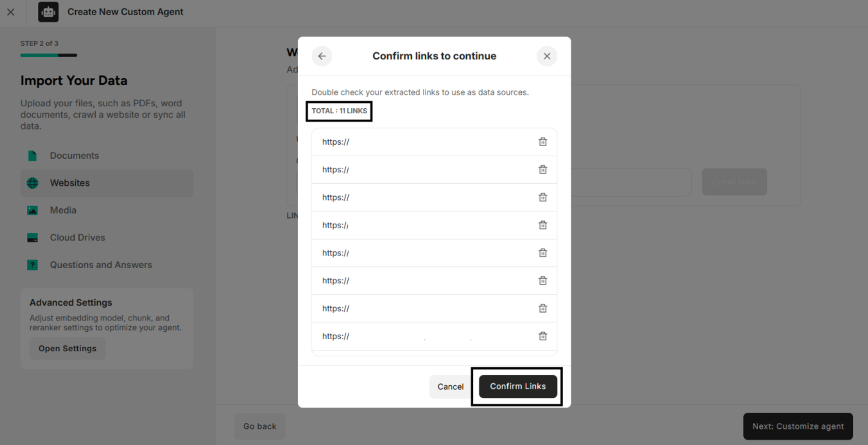
Task: Open the Cloud Drives data source
Action: click(107, 237)
